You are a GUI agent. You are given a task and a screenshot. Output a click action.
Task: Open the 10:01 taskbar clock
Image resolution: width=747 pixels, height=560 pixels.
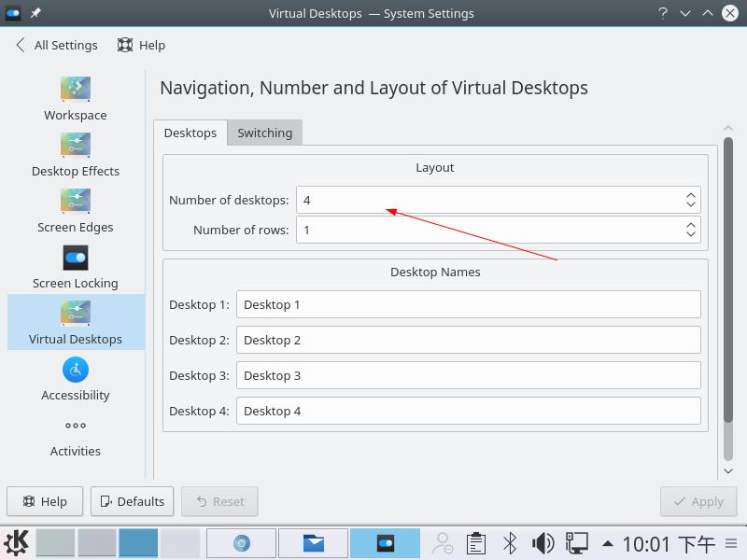(x=669, y=544)
